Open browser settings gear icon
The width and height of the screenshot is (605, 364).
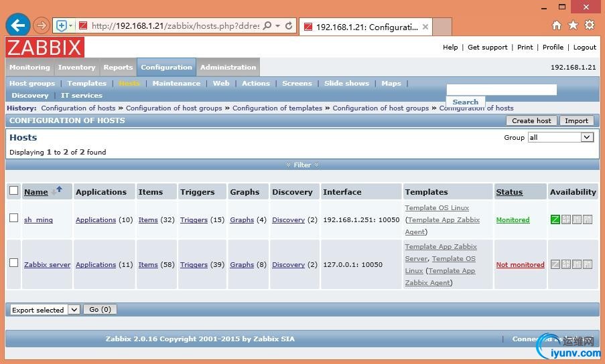pyautogui.click(x=590, y=25)
